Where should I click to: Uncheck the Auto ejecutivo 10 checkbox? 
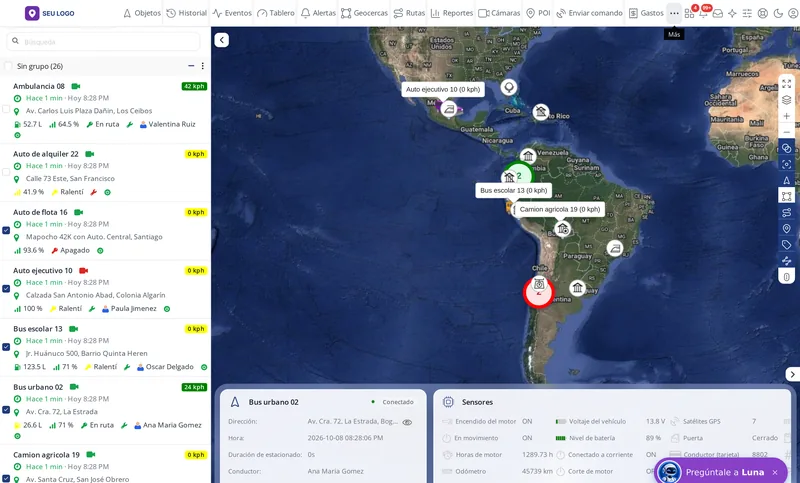tap(6, 289)
